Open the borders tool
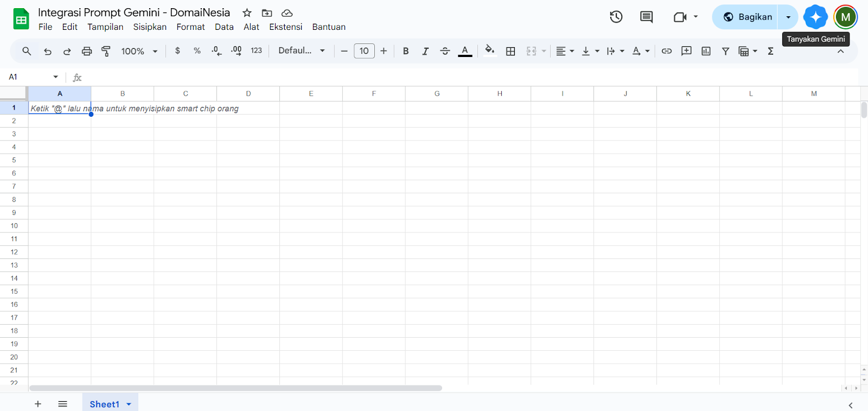 point(510,51)
